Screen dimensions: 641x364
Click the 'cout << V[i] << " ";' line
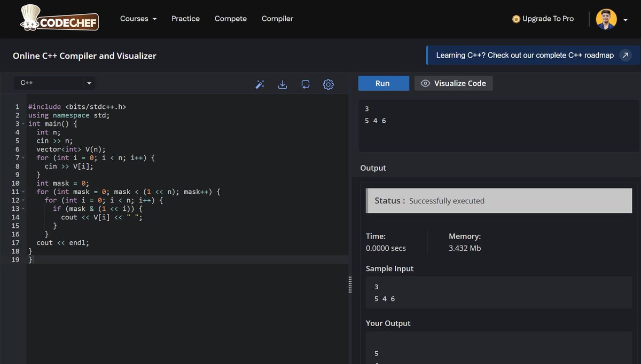coord(102,217)
